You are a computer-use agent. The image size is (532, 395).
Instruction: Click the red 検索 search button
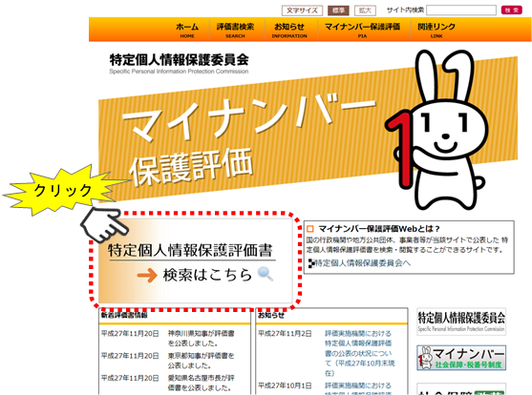[511, 10]
